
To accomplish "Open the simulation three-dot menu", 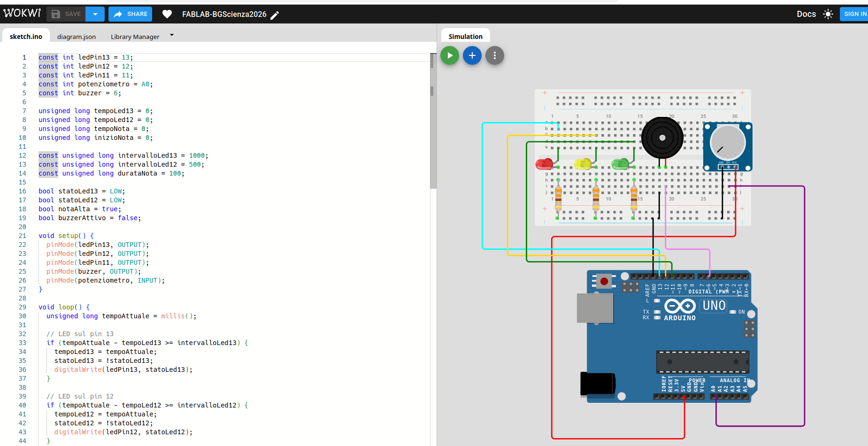I will [x=495, y=55].
